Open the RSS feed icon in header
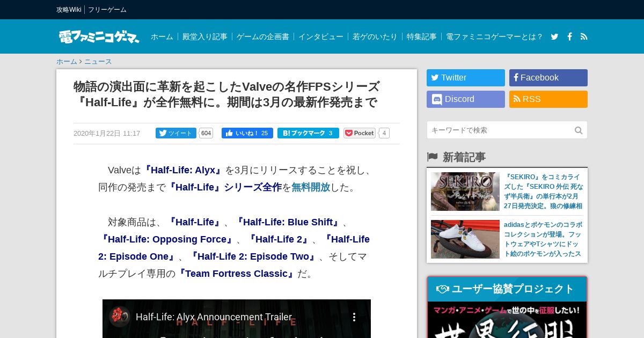 tap(584, 36)
